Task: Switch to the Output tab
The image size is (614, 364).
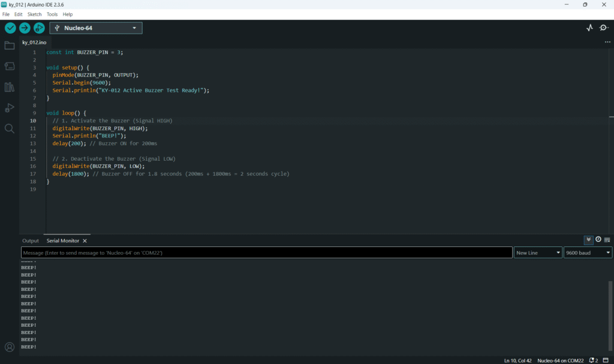Action: point(31,240)
